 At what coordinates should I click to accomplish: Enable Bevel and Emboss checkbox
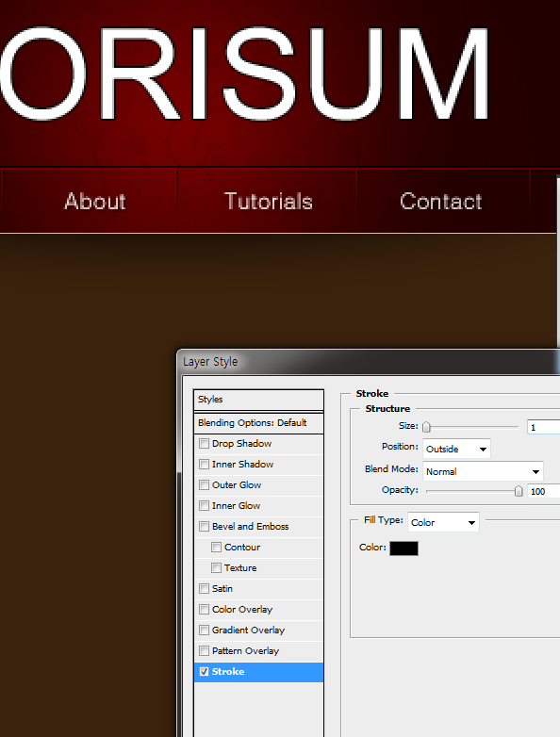204,526
